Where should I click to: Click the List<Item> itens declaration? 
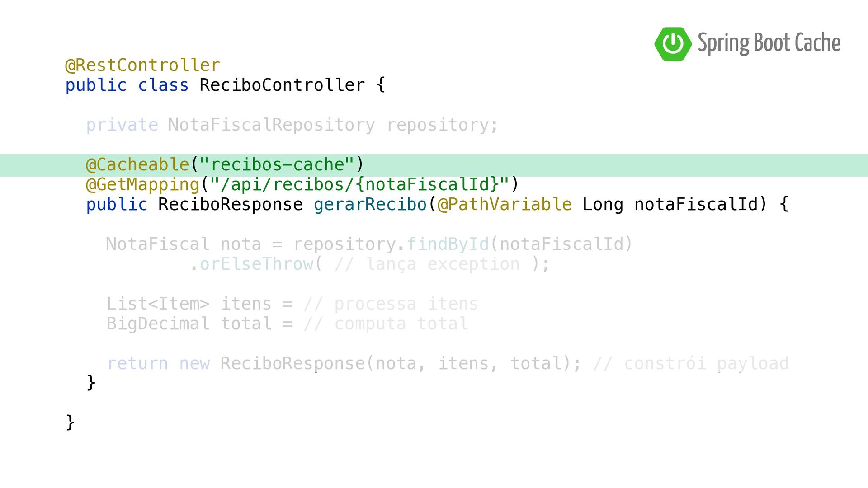[189, 304]
